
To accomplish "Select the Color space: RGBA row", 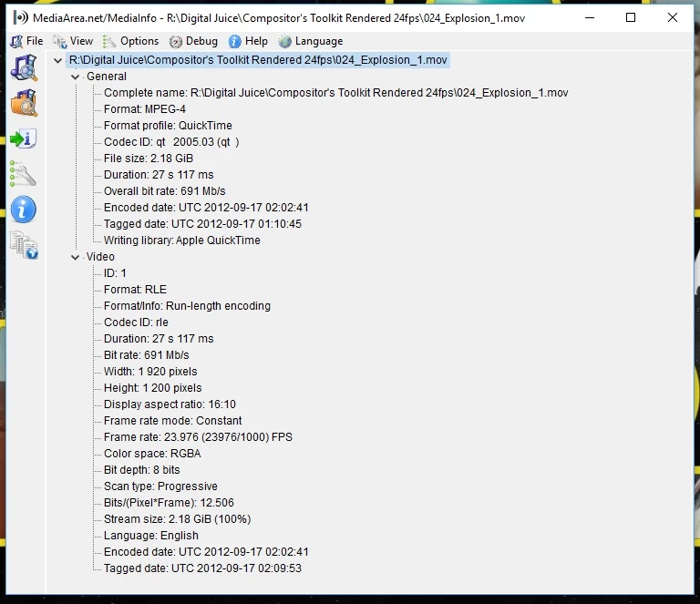I will click(x=152, y=454).
